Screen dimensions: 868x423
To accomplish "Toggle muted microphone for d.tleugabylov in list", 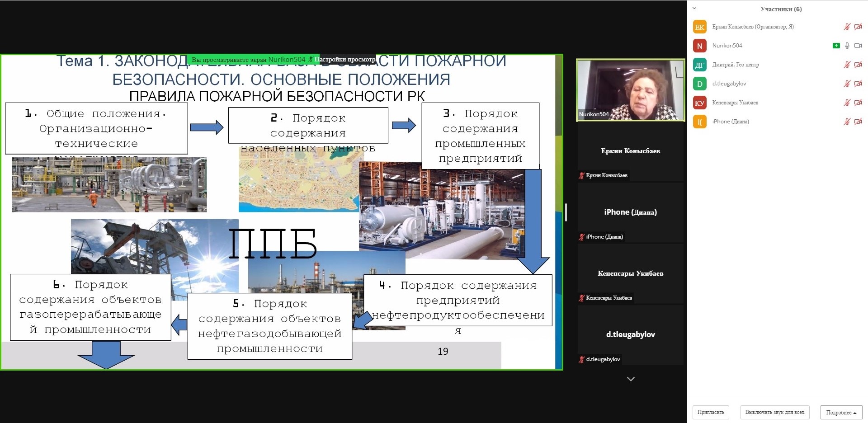I will point(847,84).
